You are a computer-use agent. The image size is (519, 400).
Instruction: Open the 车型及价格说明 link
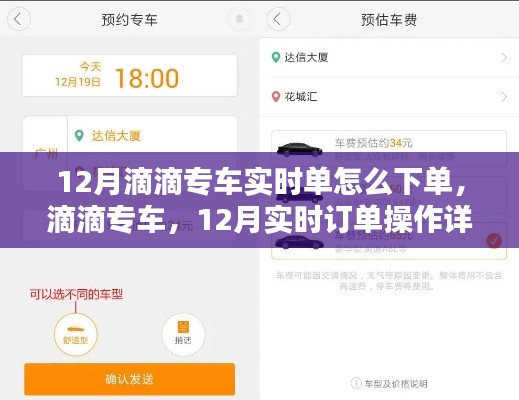396,383
